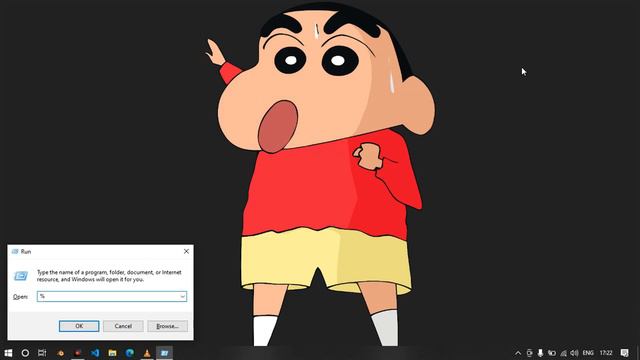Open VLC media player from taskbar
Image resolution: width=640 pixels, height=360 pixels.
(147, 353)
